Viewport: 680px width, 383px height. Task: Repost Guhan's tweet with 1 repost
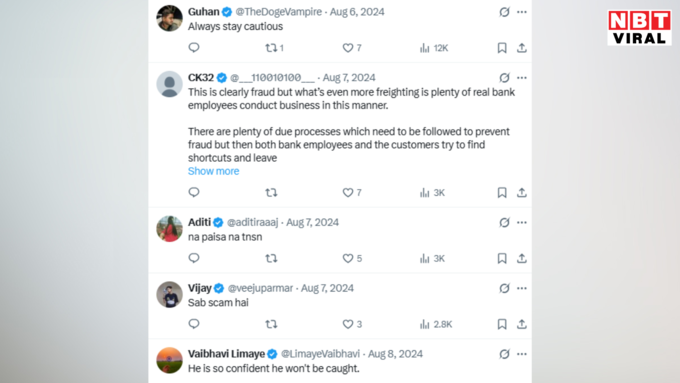pyautogui.click(x=275, y=48)
